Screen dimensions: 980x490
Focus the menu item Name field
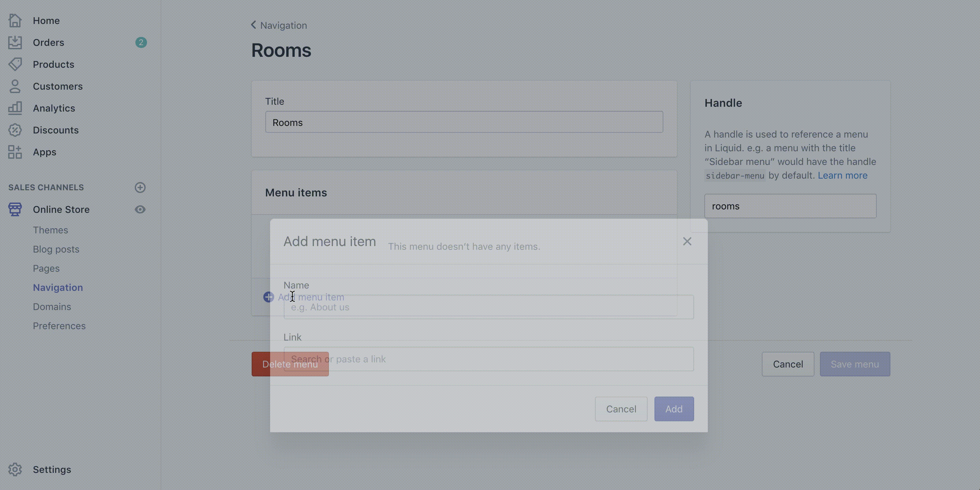click(x=489, y=307)
